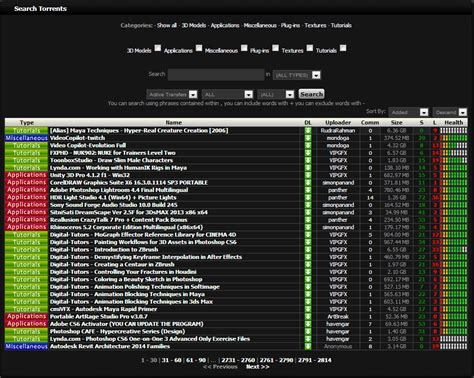Click download icon for Creating a Centaur in ZBrush
This screenshot has width=474, height=378.
point(308,265)
